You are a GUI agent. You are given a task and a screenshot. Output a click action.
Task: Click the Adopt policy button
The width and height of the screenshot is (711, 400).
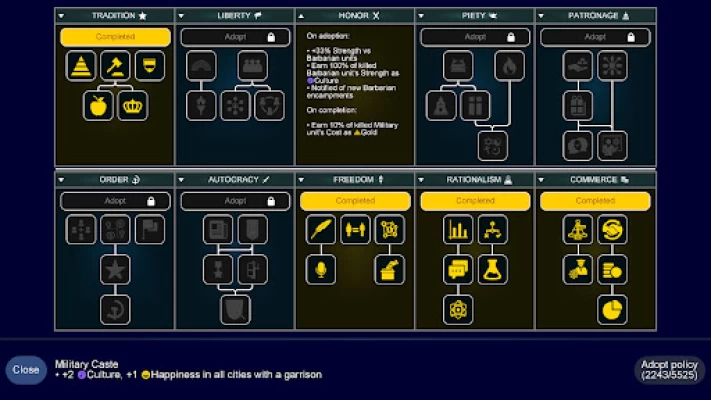pos(669,370)
